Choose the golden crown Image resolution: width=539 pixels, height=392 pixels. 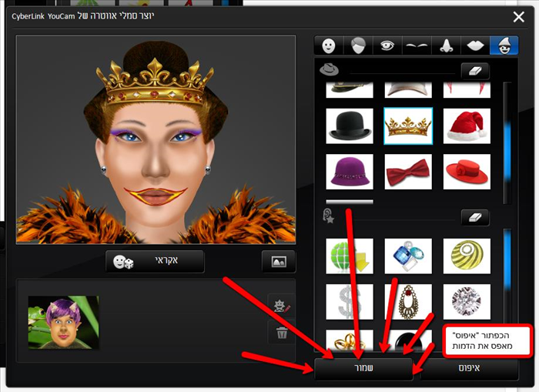408,126
